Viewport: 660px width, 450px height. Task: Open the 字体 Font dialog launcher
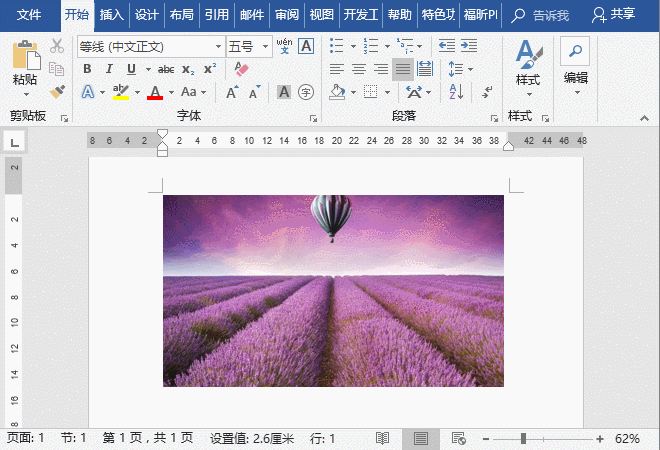[x=313, y=119]
